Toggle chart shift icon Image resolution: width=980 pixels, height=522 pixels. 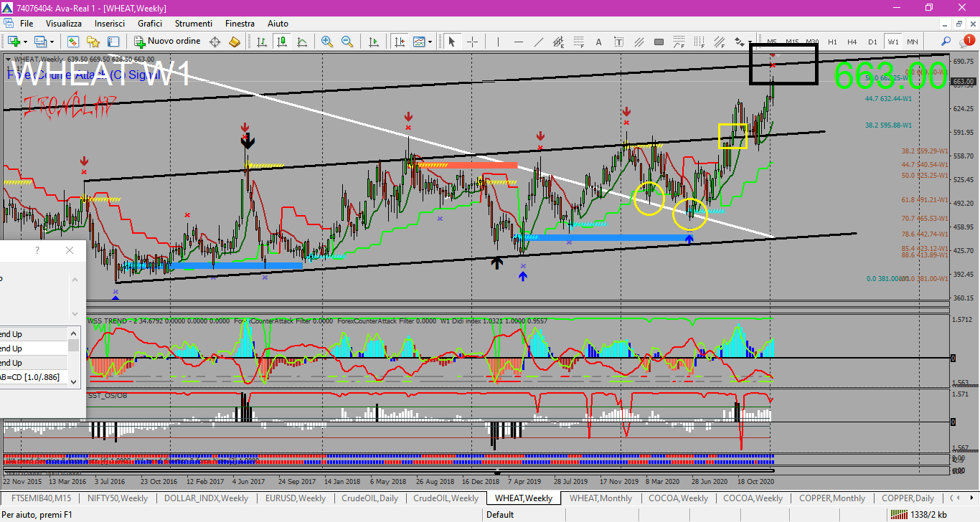(399, 42)
